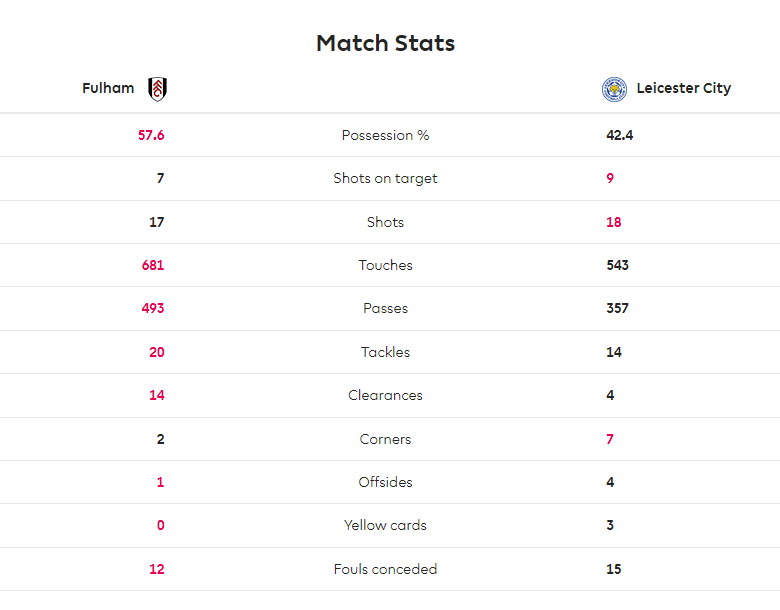The height and width of the screenshot is (610, 780).
Task: Click Leicester's 9 shots on target value
Action: 610,178
